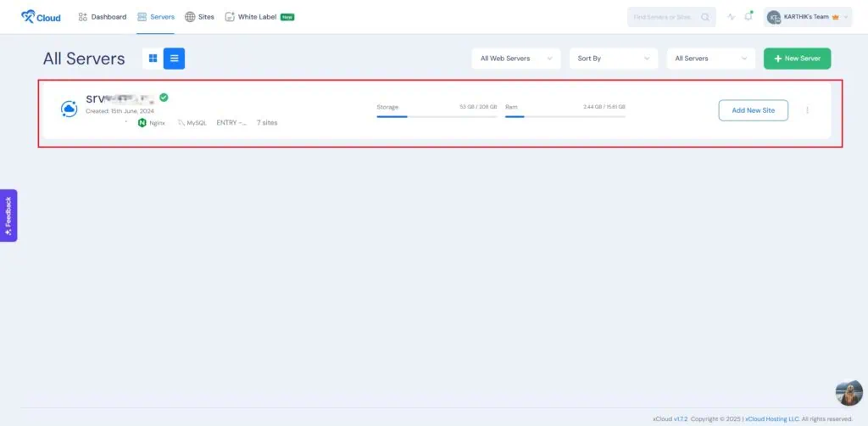Viewport: 868px width, 426px height.
Task: Expand the KARTHIK's Team account menu
Action: (808, 17)
